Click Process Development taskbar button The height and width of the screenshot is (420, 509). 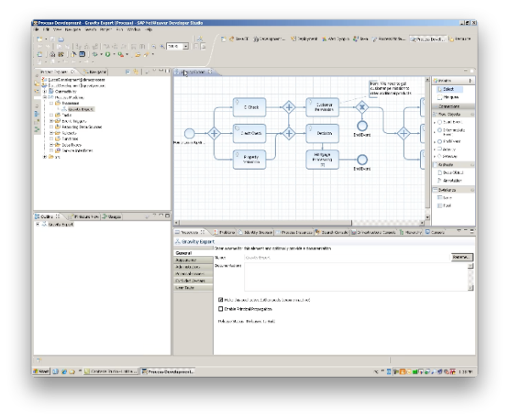point(168,372)
